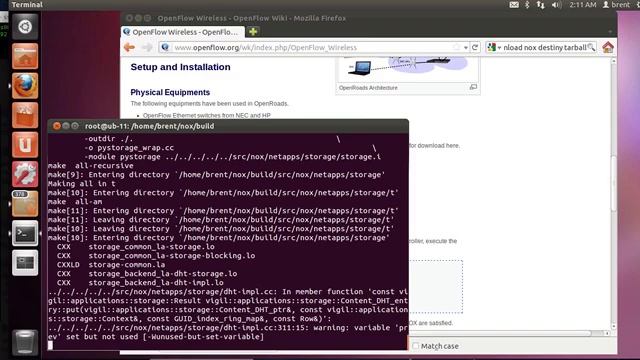This screenshot has height=360, width=640.
Task: Open the Ubuntu Dash home launcher icon
Action: coord(25,27)
